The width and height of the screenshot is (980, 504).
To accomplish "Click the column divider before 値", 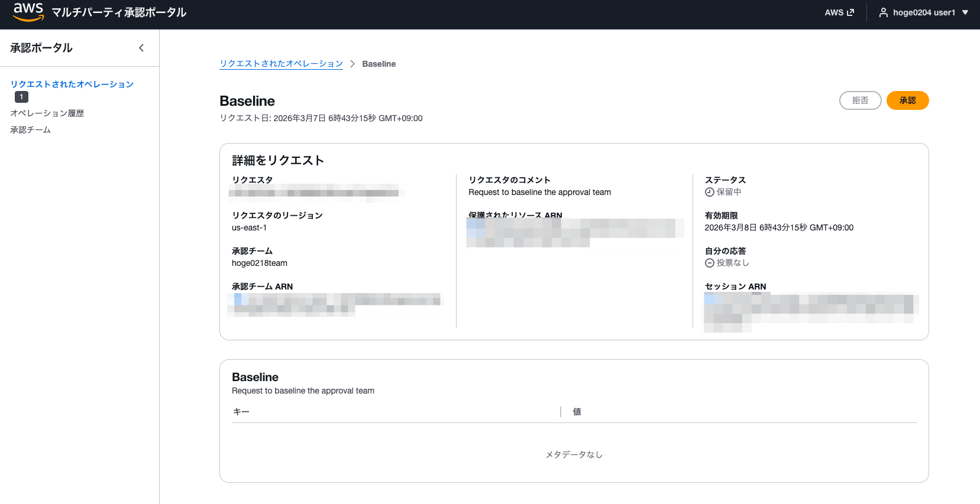I will tap(561, 412).
